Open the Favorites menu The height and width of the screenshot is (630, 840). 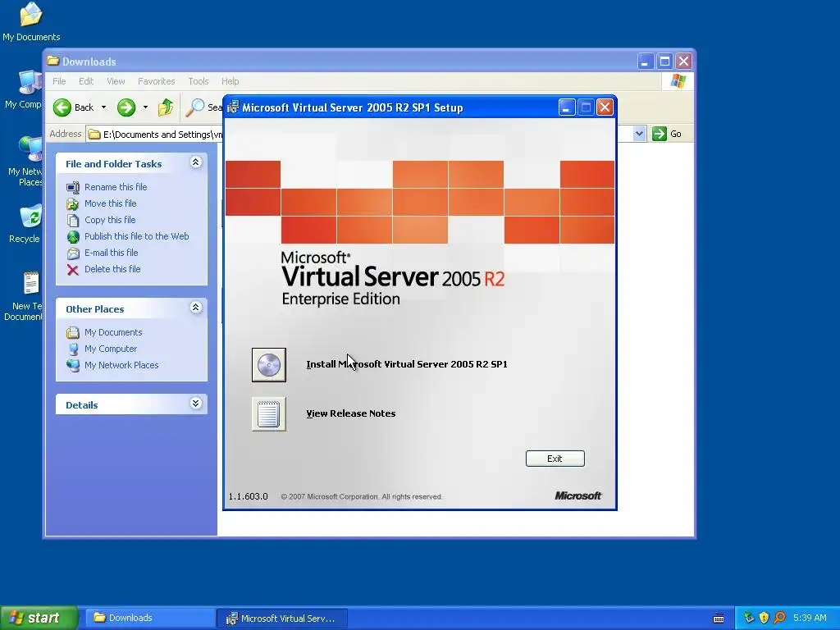point(157,81)
